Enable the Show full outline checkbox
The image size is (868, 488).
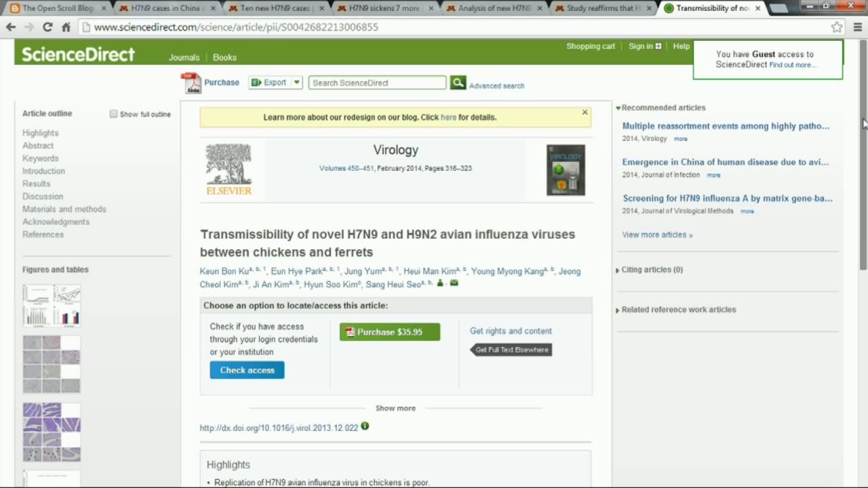coord(114,114)
